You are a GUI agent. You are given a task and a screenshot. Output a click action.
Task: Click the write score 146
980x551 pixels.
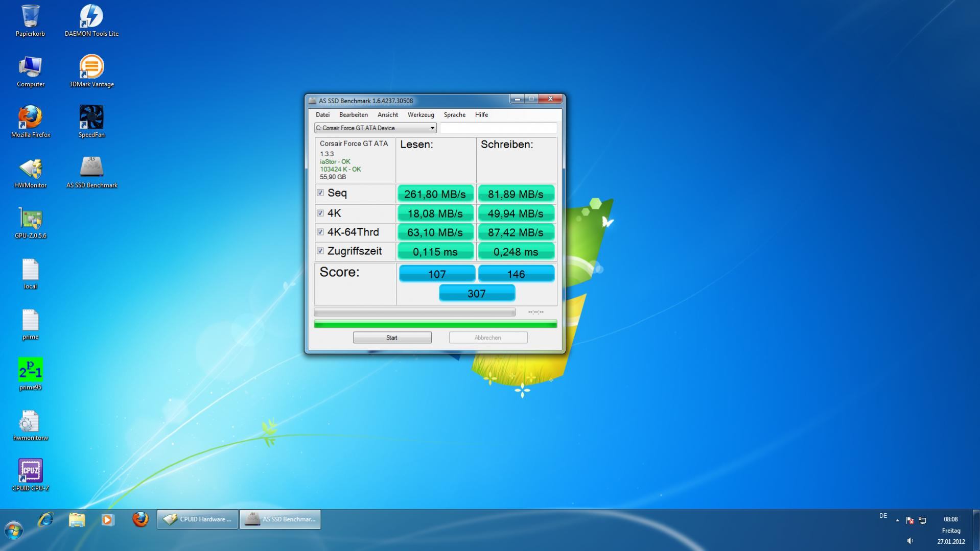coord(516,274)
